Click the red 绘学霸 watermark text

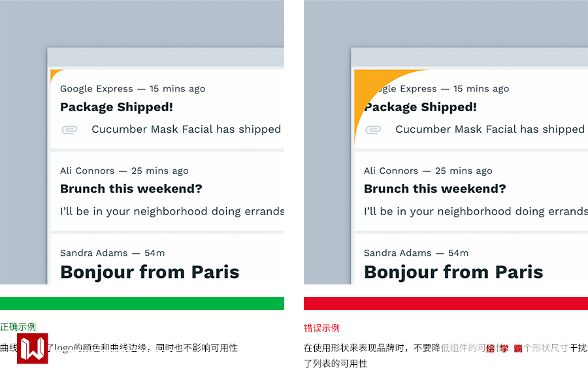504,349
